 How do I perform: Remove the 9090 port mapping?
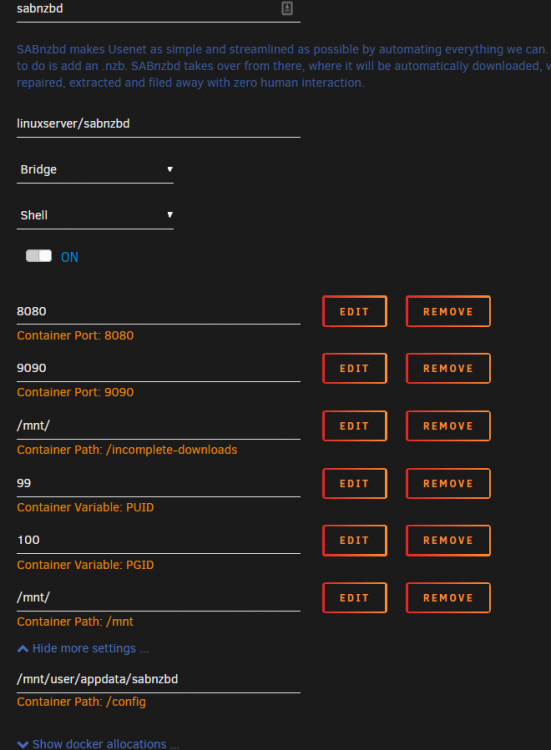(448, 368)
